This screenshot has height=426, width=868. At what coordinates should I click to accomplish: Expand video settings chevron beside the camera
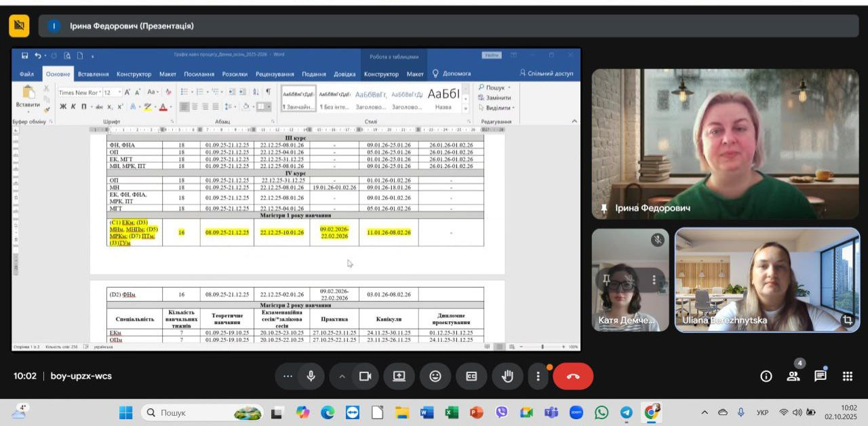342,376
